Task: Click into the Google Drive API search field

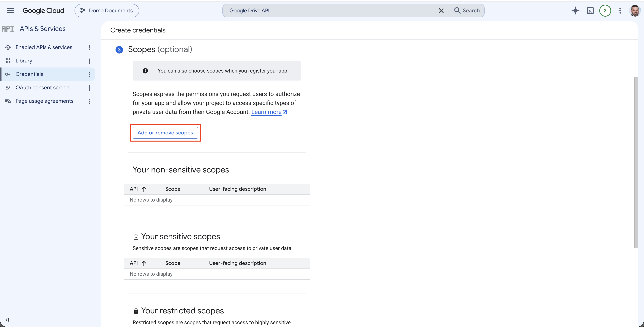Action: (330, 10)
